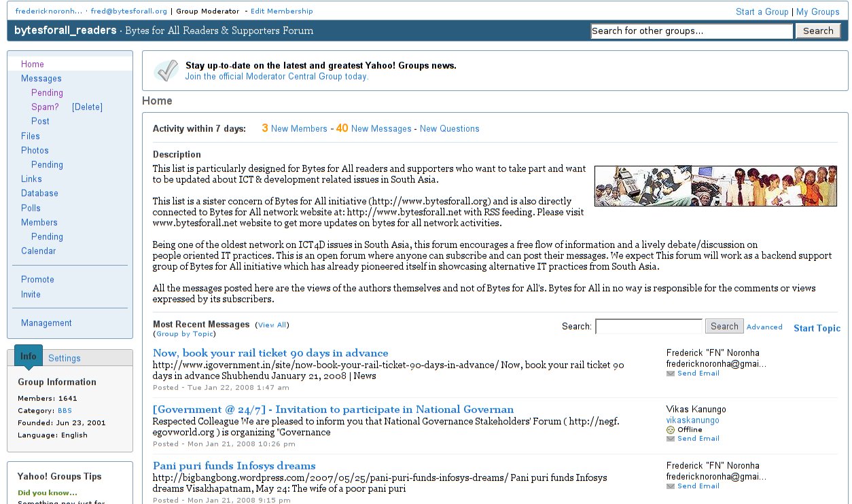Click the 'Did you know...' text
The height and width of the screenshot is (504, 852).
(48, 492)
